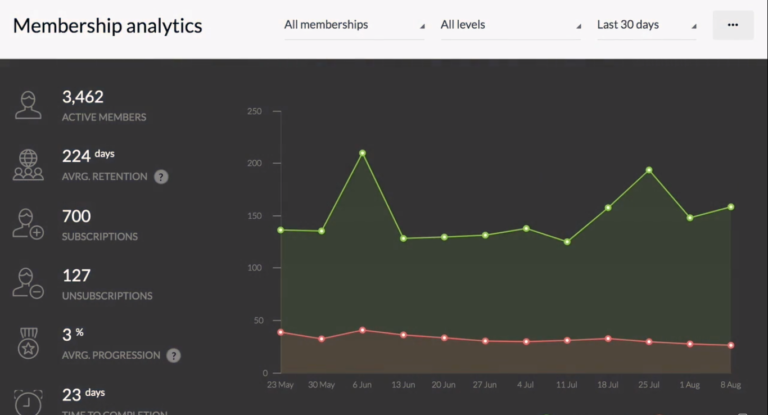Click the green data point at 8 Aug

(731, 207)
